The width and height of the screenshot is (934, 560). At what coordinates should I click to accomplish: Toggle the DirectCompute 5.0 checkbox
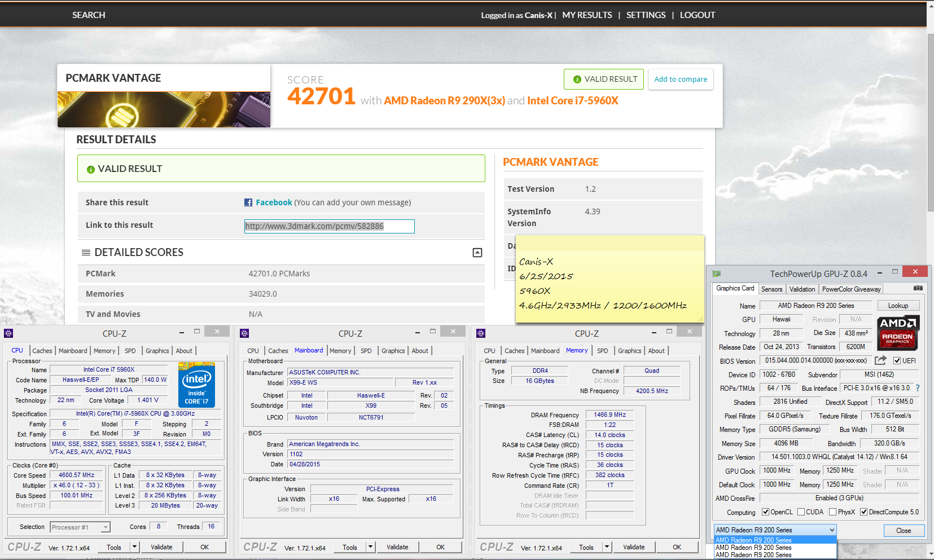(x=863, y=512)
